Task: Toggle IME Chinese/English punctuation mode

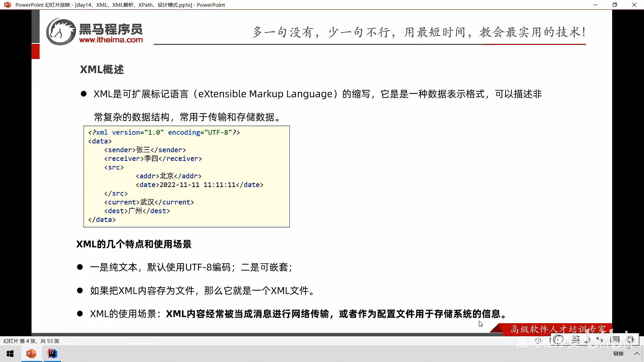Action: [x=600, y=340]
